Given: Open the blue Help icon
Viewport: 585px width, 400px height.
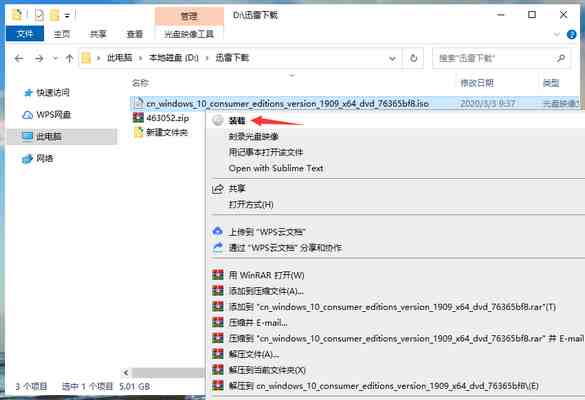Looking at the screenshot, I should click(572, 34).
